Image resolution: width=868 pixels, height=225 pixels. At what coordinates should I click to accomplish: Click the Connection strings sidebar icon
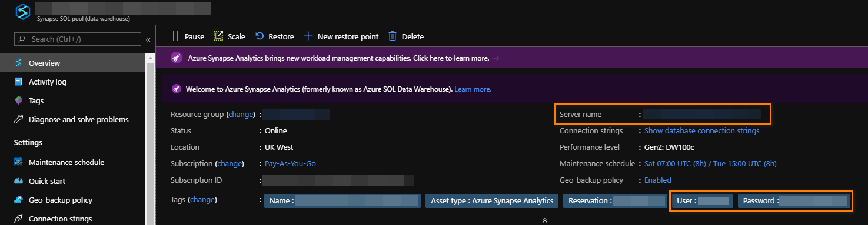point(18,219)
